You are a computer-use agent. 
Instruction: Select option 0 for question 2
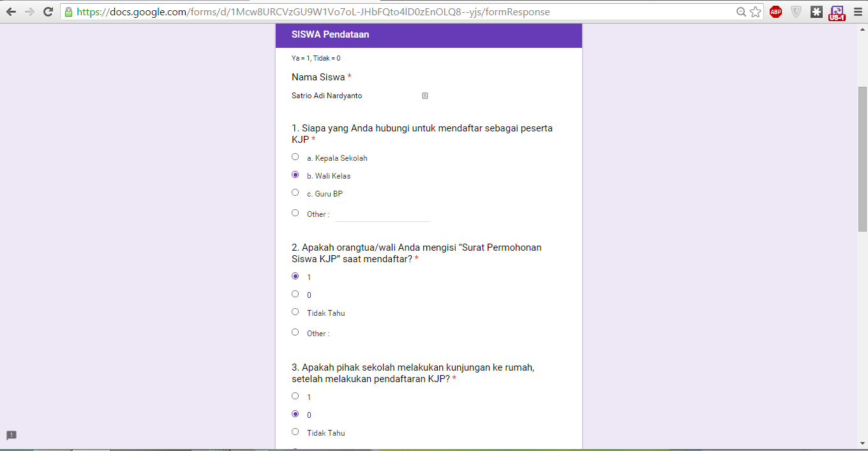(295, 294)
